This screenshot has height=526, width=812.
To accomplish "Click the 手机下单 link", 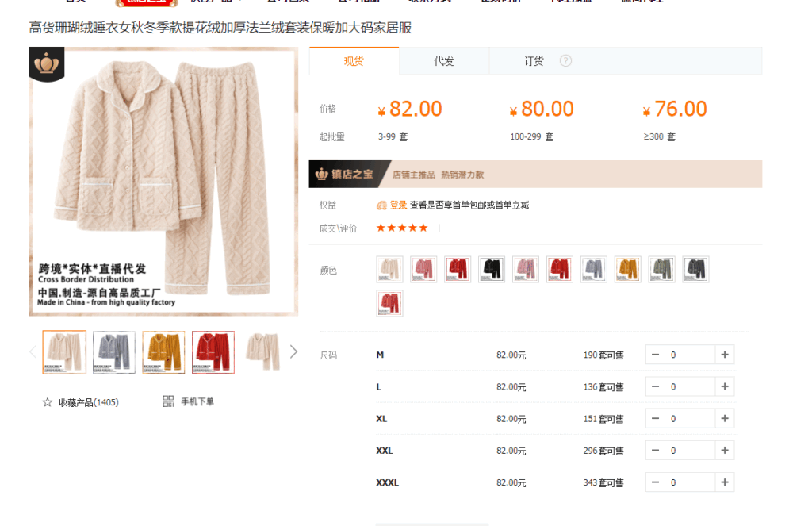I will coord(197,401).
